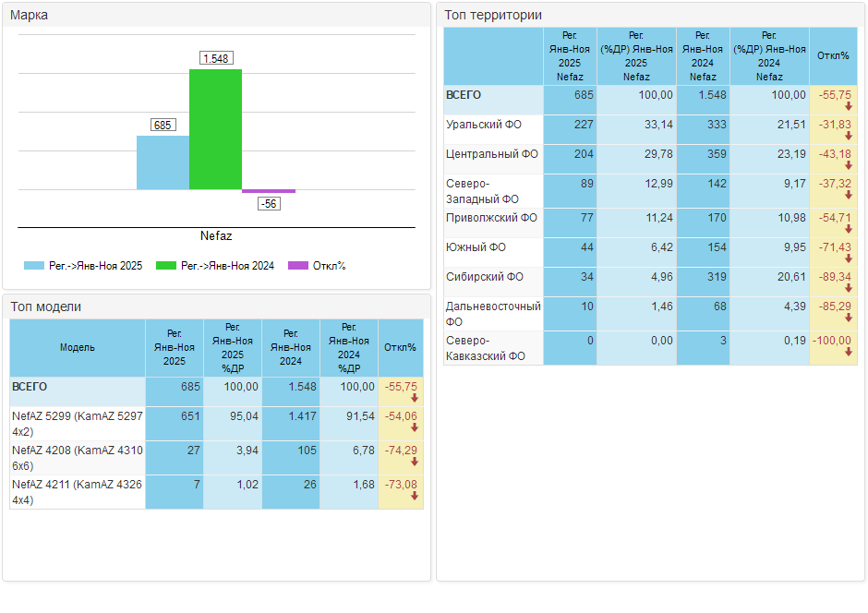868x613 pixels.
Task: Click territories header Рег. Янв-Ноя 2025 Nefaz
Action: 570,56
